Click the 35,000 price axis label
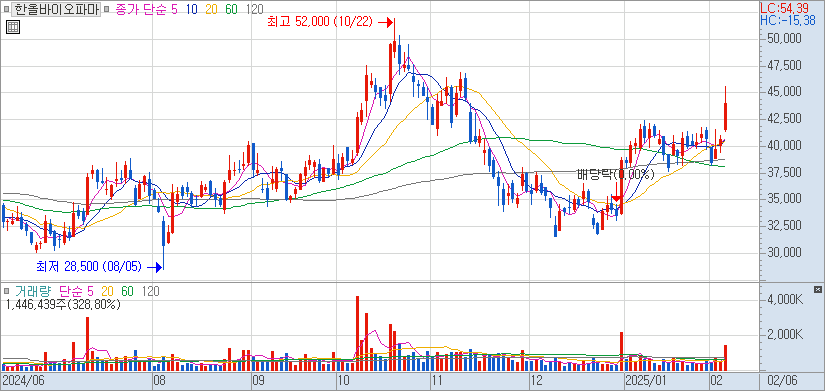The height and width of the screenshot is (391, 825). coord(784,199)
